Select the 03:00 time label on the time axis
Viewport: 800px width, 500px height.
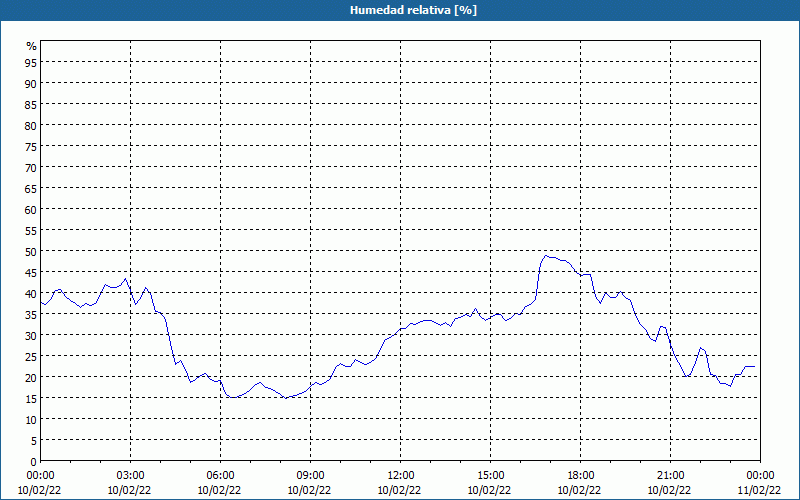[130, 476]
